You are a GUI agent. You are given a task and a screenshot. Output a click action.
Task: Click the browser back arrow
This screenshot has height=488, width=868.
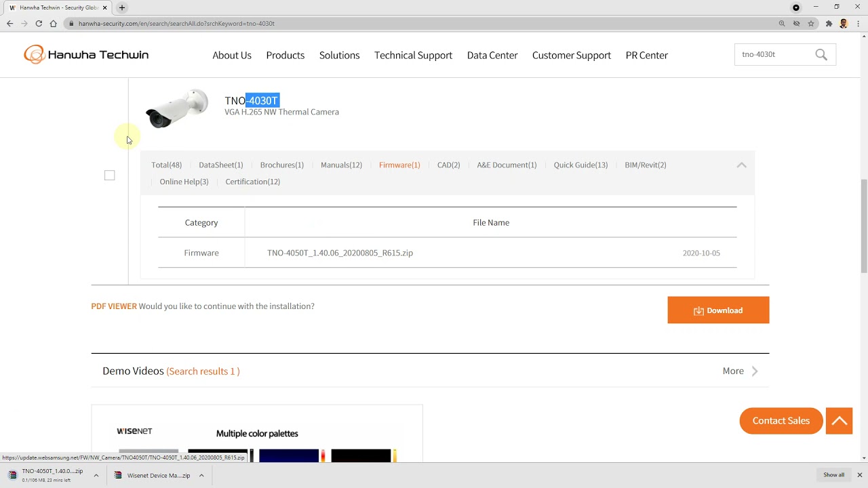pyautogui.click(x=9, y=23)
